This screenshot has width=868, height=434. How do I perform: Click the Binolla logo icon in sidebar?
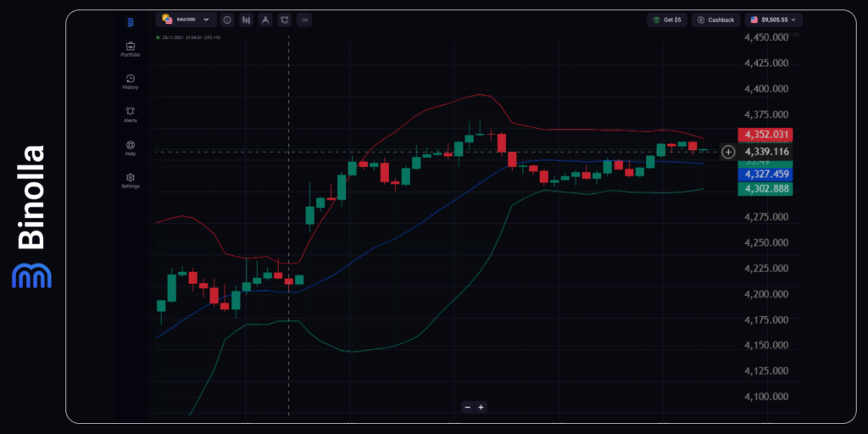click(130, 23)
